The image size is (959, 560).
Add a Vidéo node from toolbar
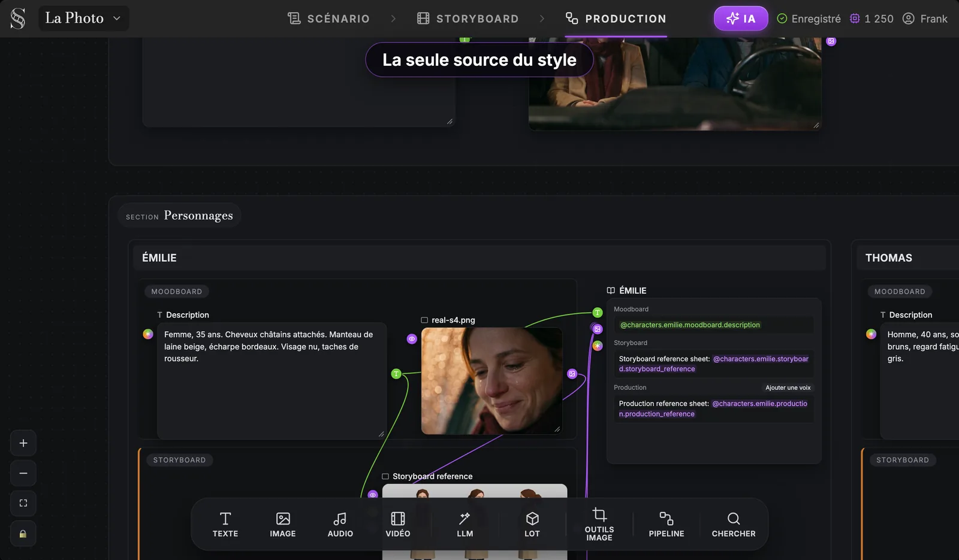tap(398, 525)
